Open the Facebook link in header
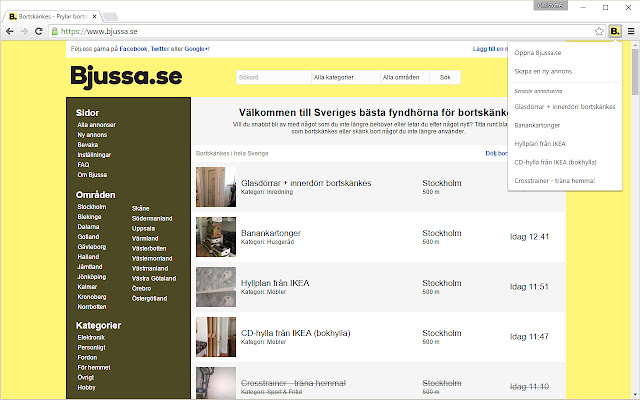 click(x=133, y=49)
